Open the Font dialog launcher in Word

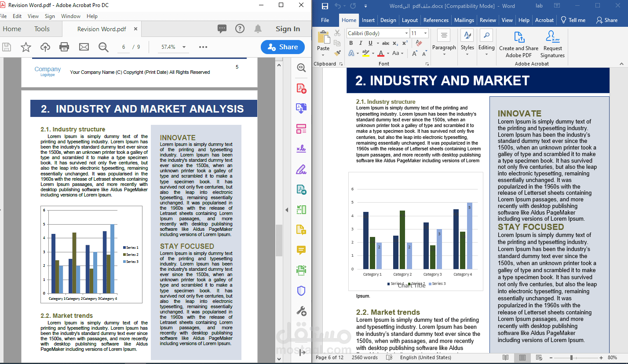427,64
